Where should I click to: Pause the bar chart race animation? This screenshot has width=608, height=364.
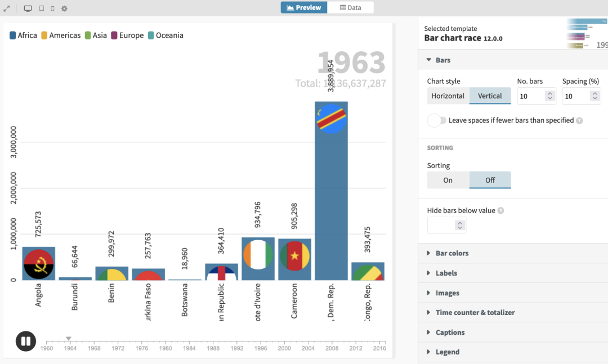click(26, 341)
